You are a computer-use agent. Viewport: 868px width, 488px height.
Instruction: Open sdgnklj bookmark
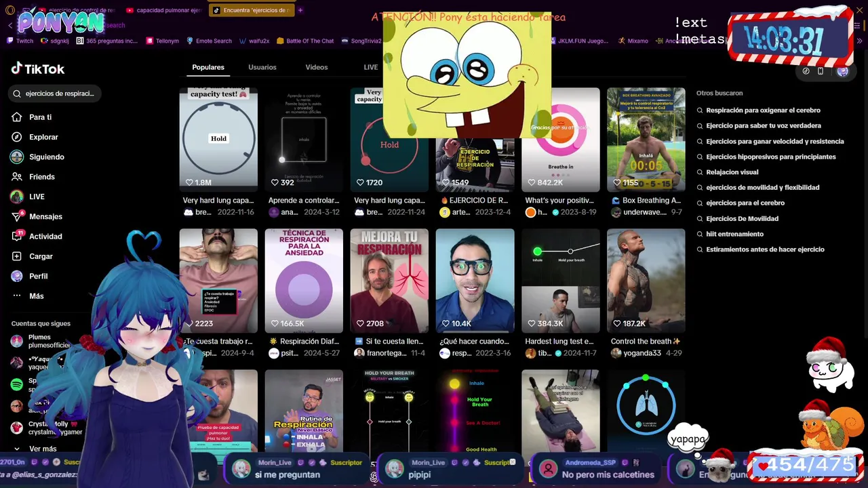tap(55, 41)
